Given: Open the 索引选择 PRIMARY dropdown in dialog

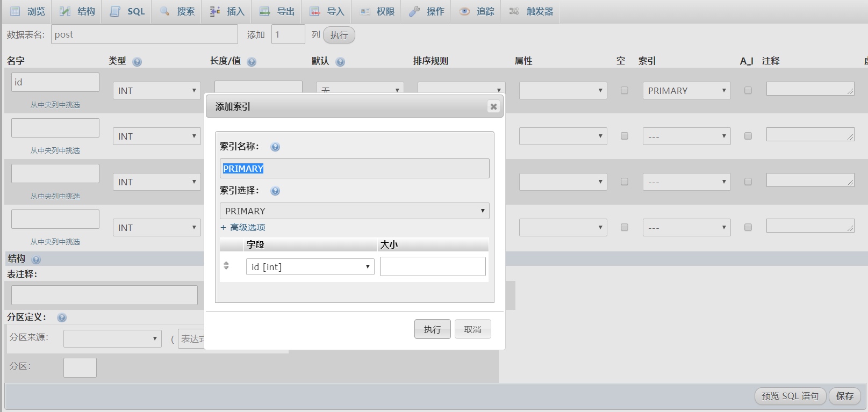Looking at the screenshot, I should 355,211.
